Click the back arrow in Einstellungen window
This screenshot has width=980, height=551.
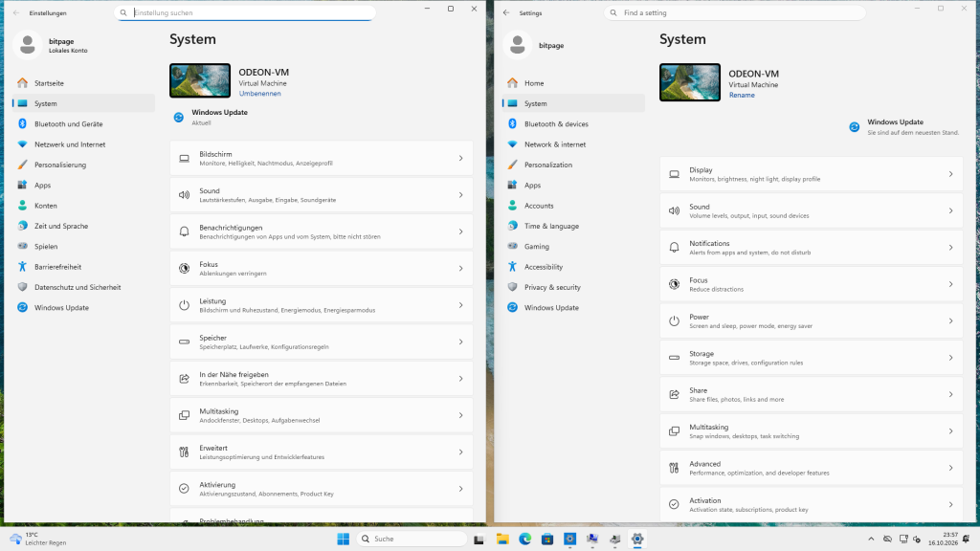16,12
